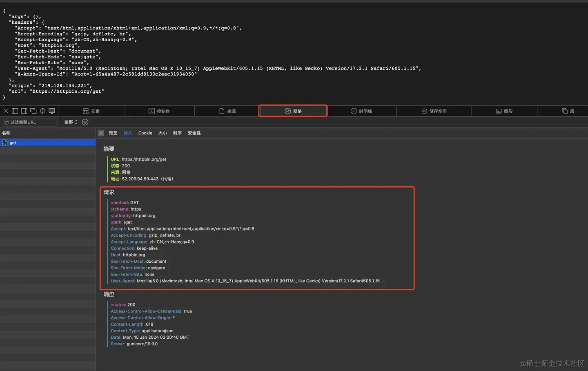This screenshot has height=371, width=588.
Task: Switch to the 安全性 detail tab
Action: (194, 133)
